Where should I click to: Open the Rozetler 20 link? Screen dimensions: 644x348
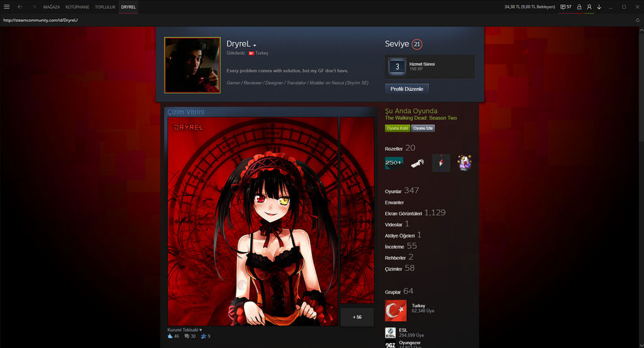(400, 148)
